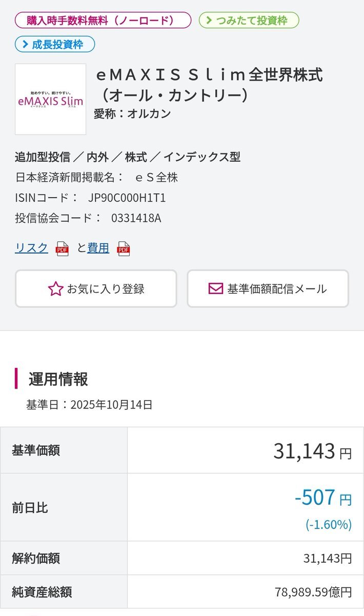Click the 投信協会コード value 0331418A
Screen dimensions: 364x616
136,218
